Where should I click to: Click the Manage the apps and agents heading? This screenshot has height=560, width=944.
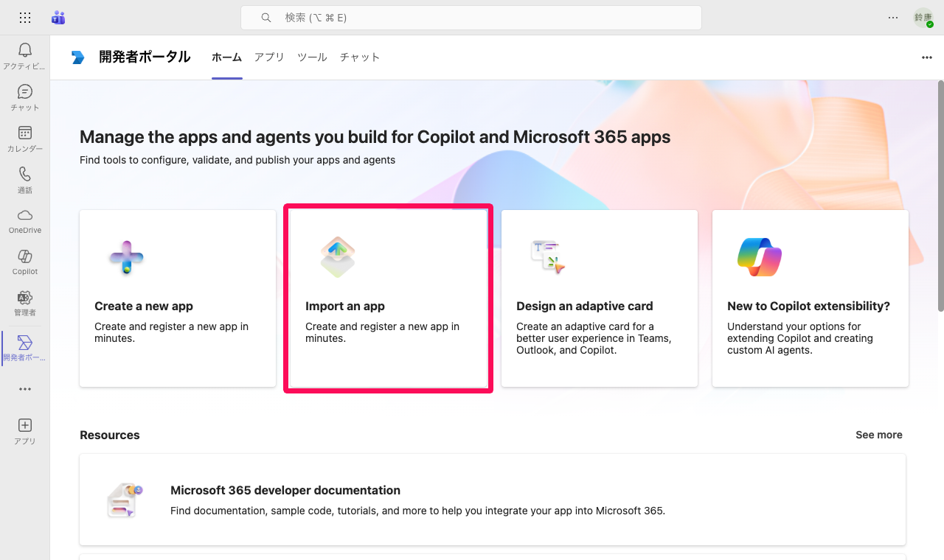click(375, 137)
